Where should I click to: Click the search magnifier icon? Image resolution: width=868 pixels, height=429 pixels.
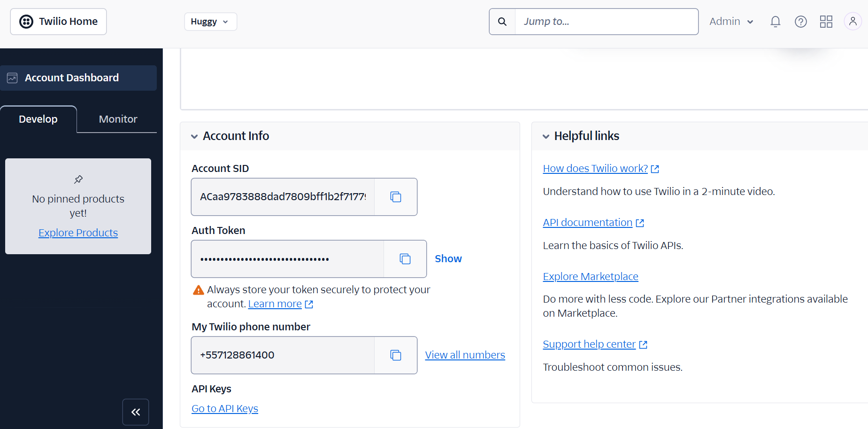[x=502, y=22]
